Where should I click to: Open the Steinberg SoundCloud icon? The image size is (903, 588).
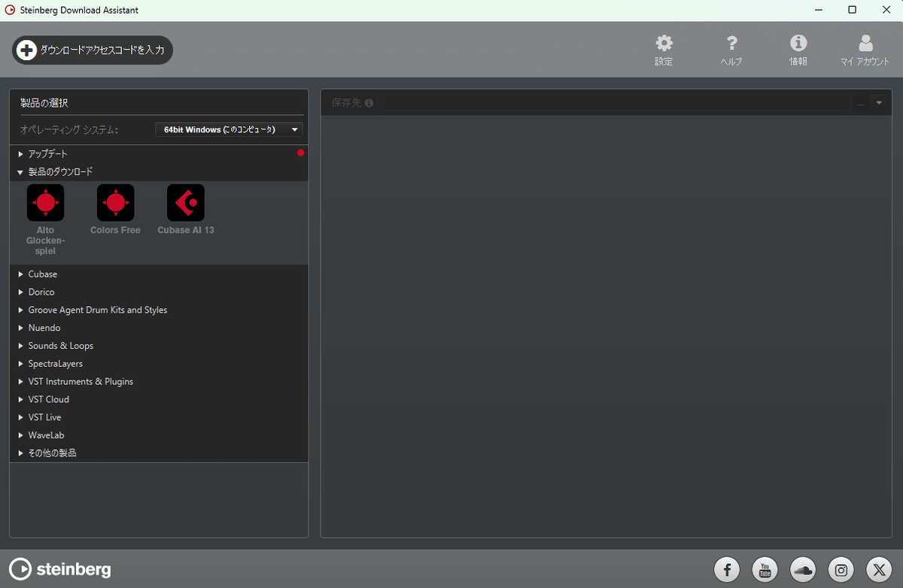coord(804,569)
